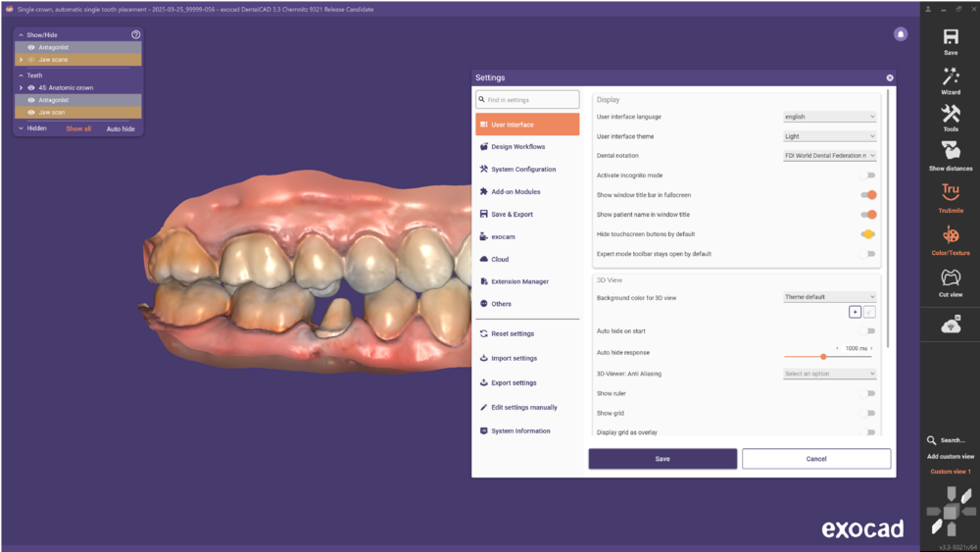This screenshot has height=552, width=980.
Task: Open Background color for 3D view dropdown
Action: point(830,297)
